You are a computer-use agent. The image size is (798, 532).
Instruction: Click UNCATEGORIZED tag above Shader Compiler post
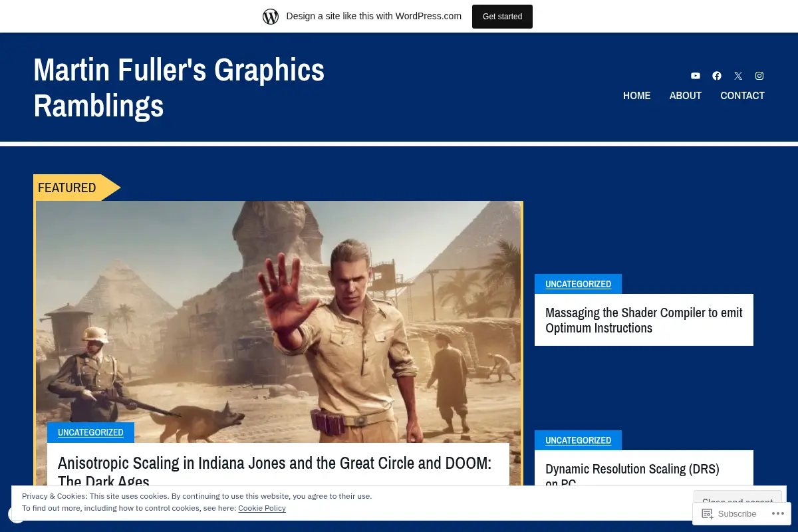coord(578,284)
